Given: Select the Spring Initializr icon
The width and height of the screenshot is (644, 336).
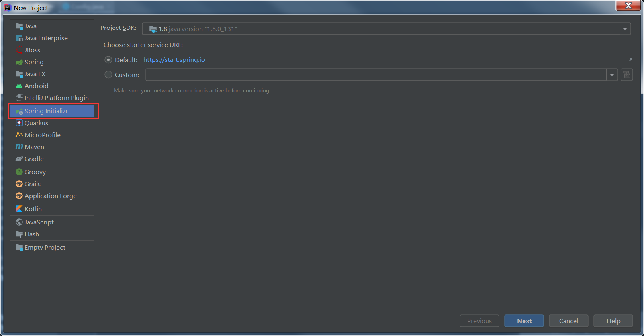Looking at the screenshot, I should click(x=19, y=111).
